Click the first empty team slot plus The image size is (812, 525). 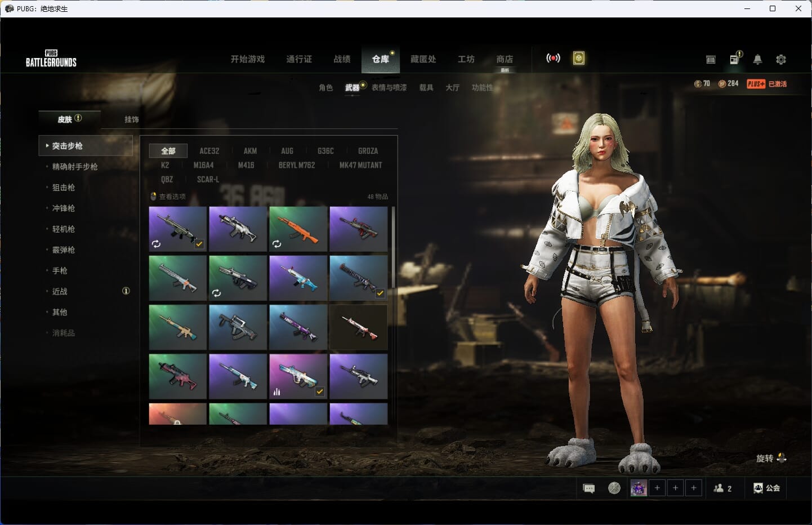pyautogui.click(x=657, y=488)
